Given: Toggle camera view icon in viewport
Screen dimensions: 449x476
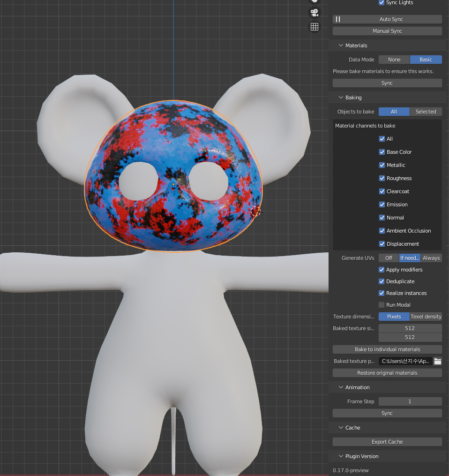Looking at the screenshot, I should coord(314,13).
